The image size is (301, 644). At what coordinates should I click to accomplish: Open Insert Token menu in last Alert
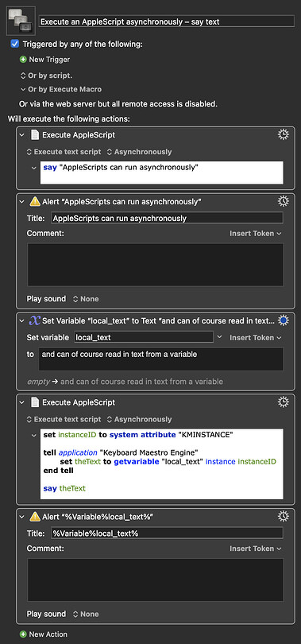click(x=256, y=549)
